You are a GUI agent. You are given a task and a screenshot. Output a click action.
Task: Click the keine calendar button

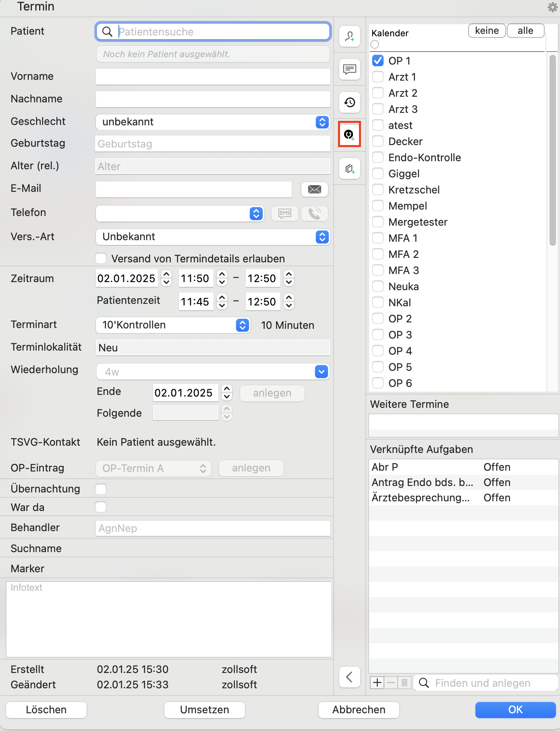pos(487,31)
